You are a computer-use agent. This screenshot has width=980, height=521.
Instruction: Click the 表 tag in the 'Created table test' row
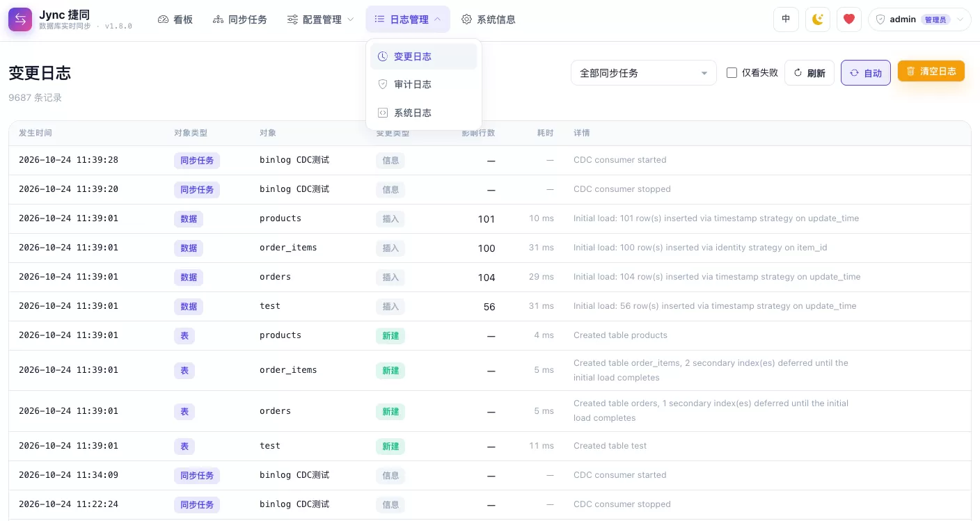click(x=184, y=446)
